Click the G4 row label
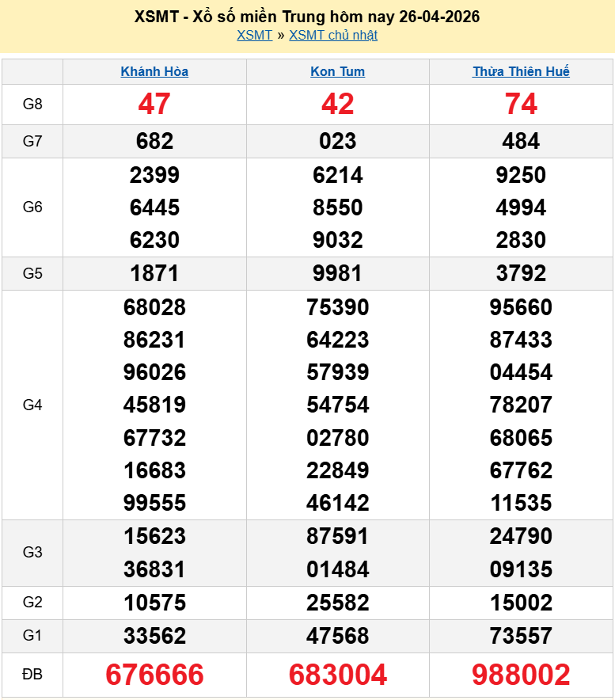The image size is (615, 700). pyautogui.click(x=32, y=405)
